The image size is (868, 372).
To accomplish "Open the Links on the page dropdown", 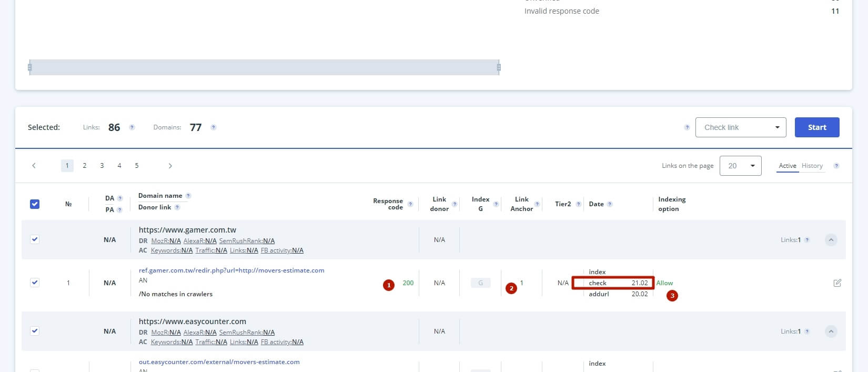I will pos(740,166).
